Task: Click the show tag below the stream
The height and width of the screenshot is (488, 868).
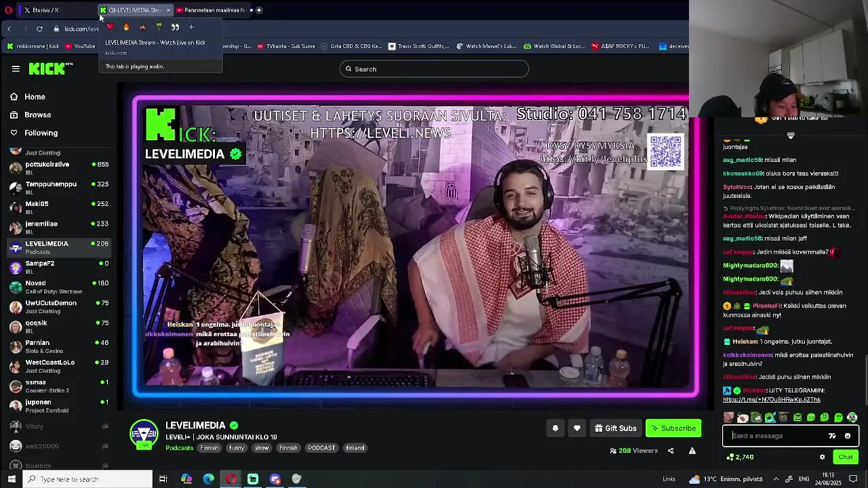Action: click(x=262, y=448)
